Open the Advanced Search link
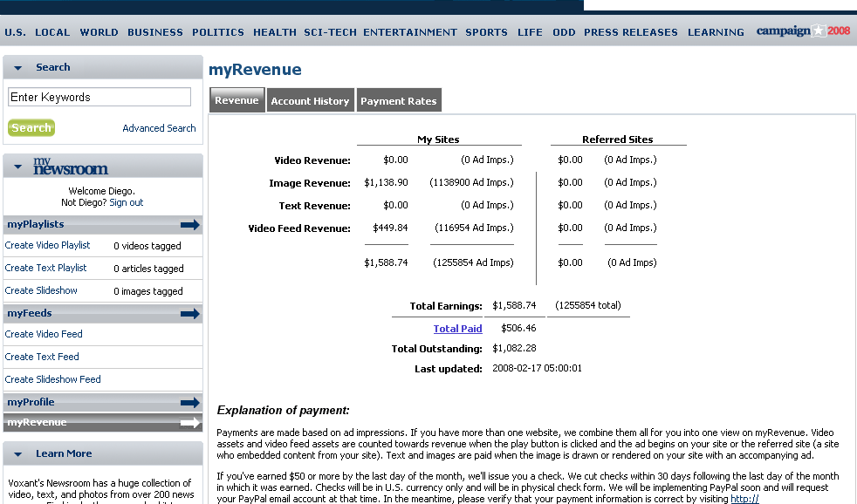The width and height of the screenshot is (857, 504). pos(159,128)
